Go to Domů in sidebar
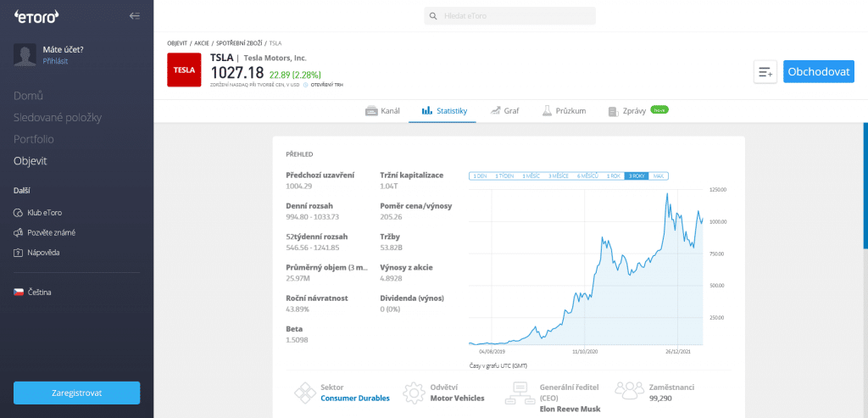868x418 pixels. click(x=28, y=96)
